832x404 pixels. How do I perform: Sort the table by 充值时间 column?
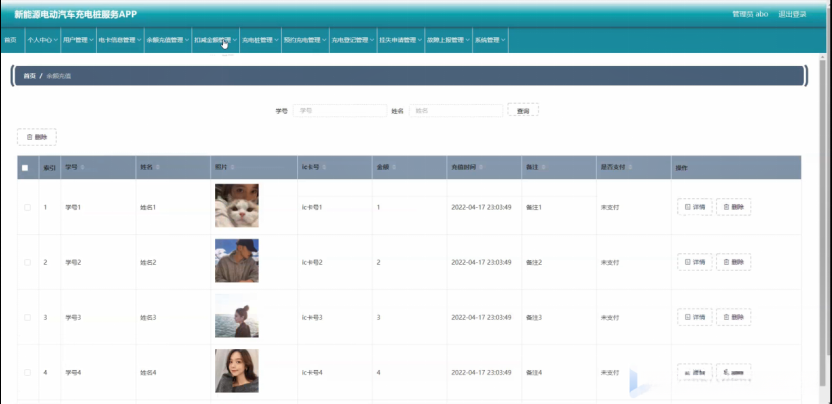point(481,167)
